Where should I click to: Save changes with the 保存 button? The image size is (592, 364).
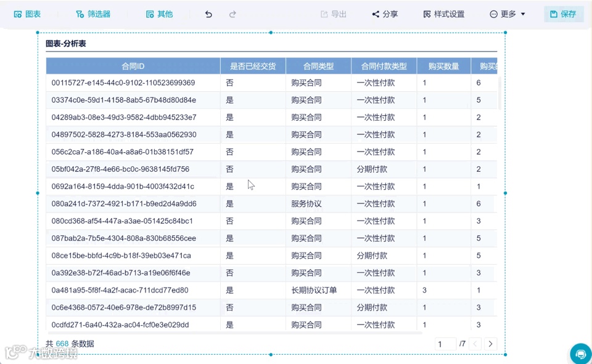pos(563,14)
